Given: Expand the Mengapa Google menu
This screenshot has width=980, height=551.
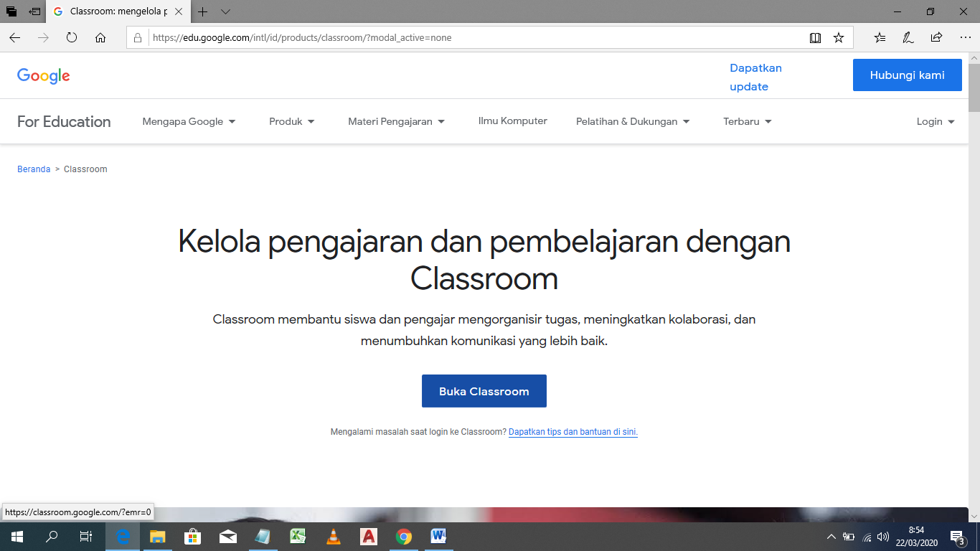Looking at the screenshot, I should pyautogui.click(x=189, y=122).
